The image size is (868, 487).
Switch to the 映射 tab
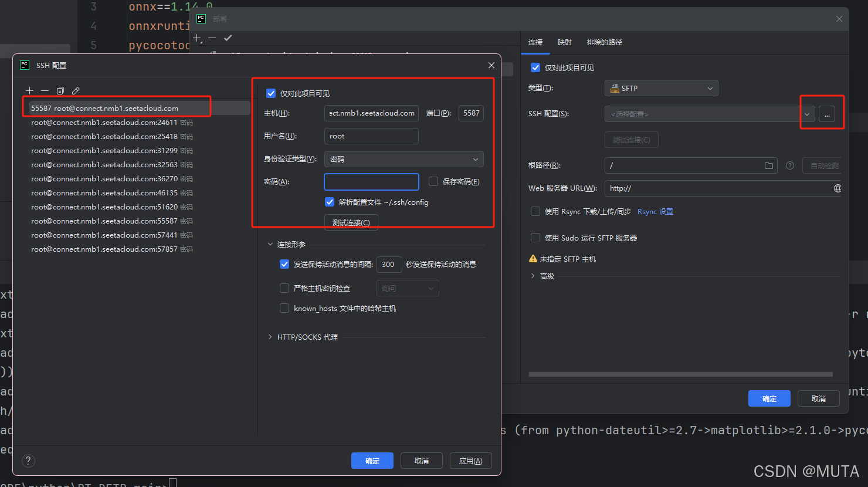point(564,42)
